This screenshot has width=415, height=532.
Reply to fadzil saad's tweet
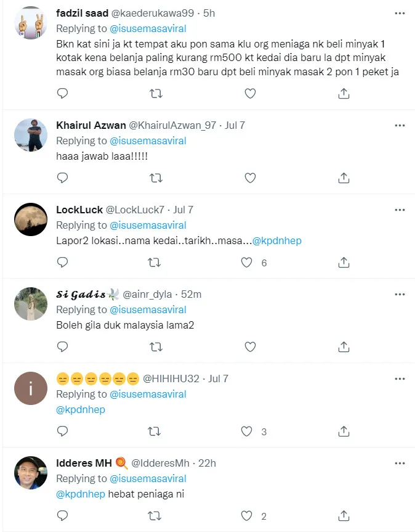pos(62,93)
